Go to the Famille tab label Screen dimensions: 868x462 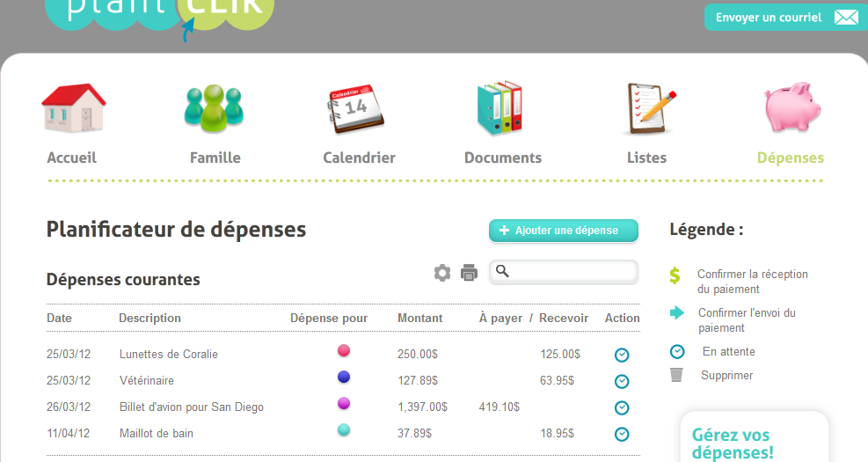point(215,158)
